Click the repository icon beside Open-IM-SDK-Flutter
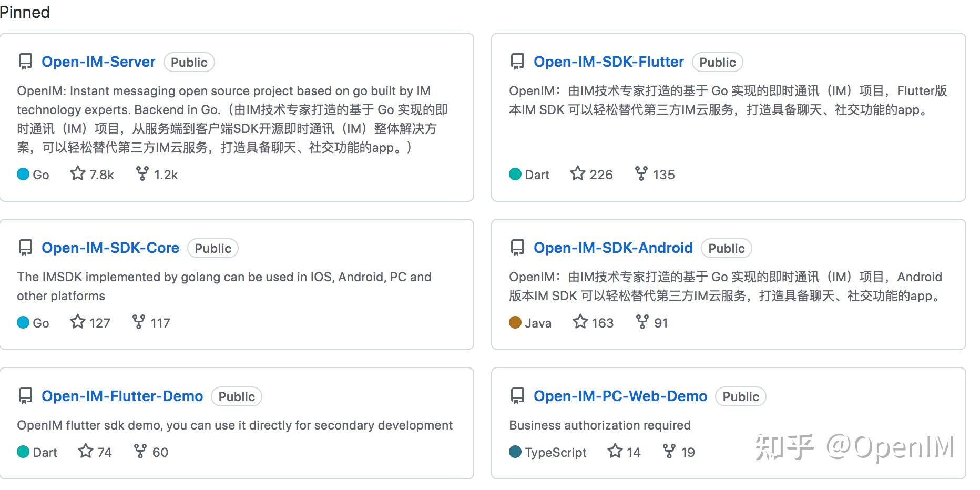Viewport: 980px width, 490px height. [x=517, y=62]
